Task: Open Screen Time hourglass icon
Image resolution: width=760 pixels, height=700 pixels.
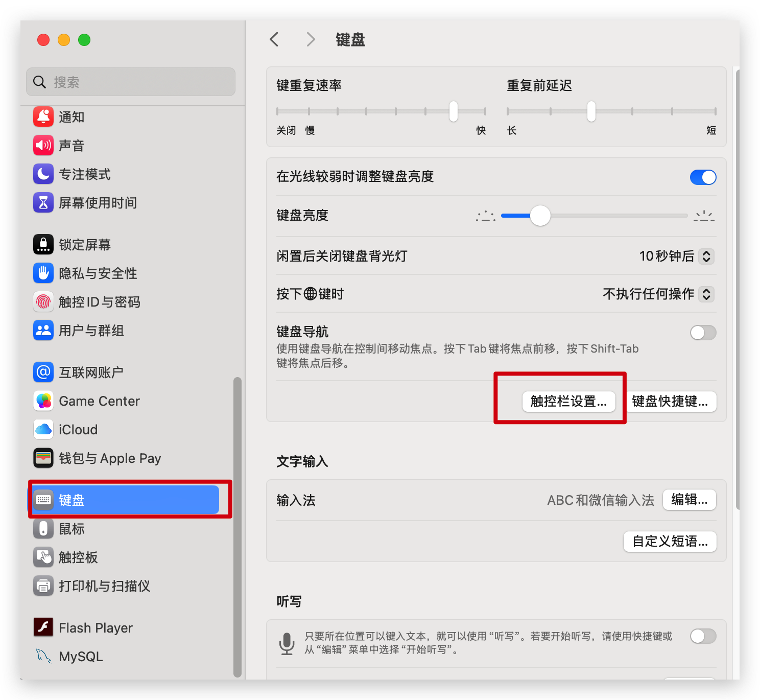Action: tap(43, 203)
